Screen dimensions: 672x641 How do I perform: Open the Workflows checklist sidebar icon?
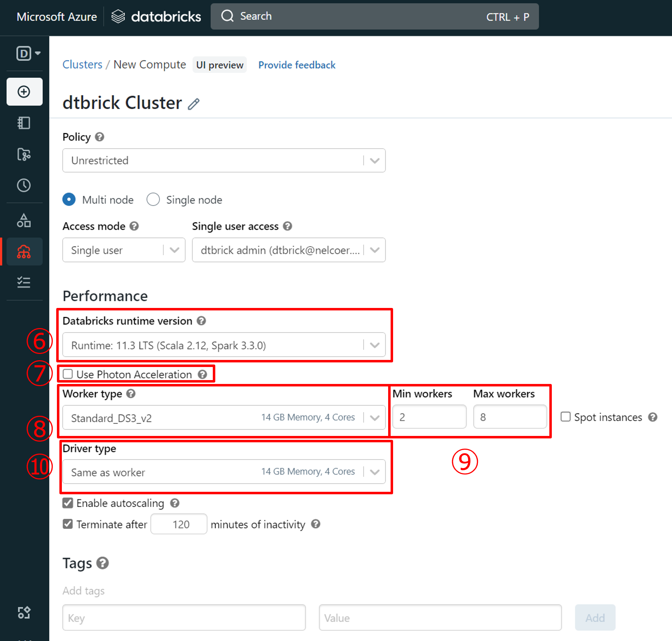click(x=24, y=282)
